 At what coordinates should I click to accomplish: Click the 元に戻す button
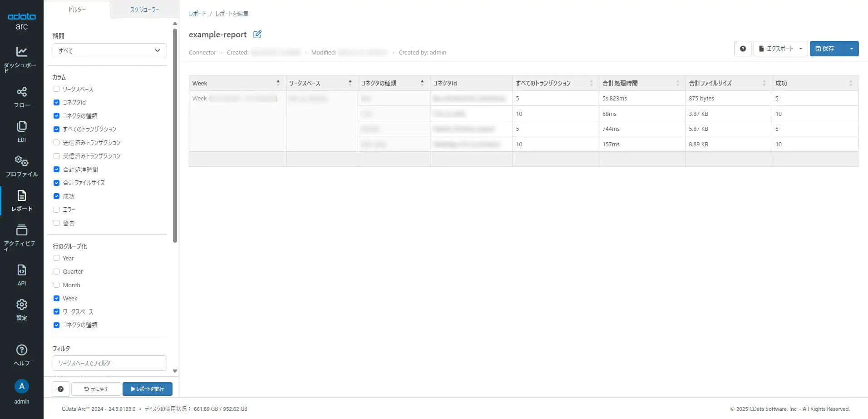point(96,389)
